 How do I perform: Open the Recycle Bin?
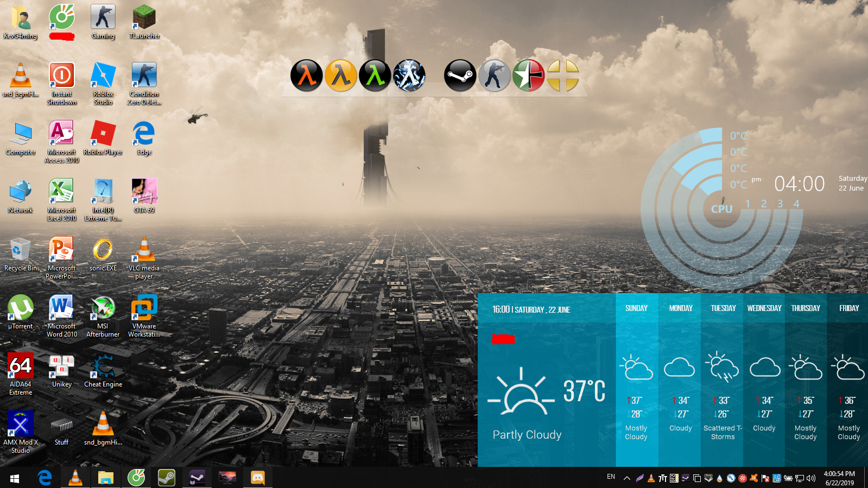(21, 254)
